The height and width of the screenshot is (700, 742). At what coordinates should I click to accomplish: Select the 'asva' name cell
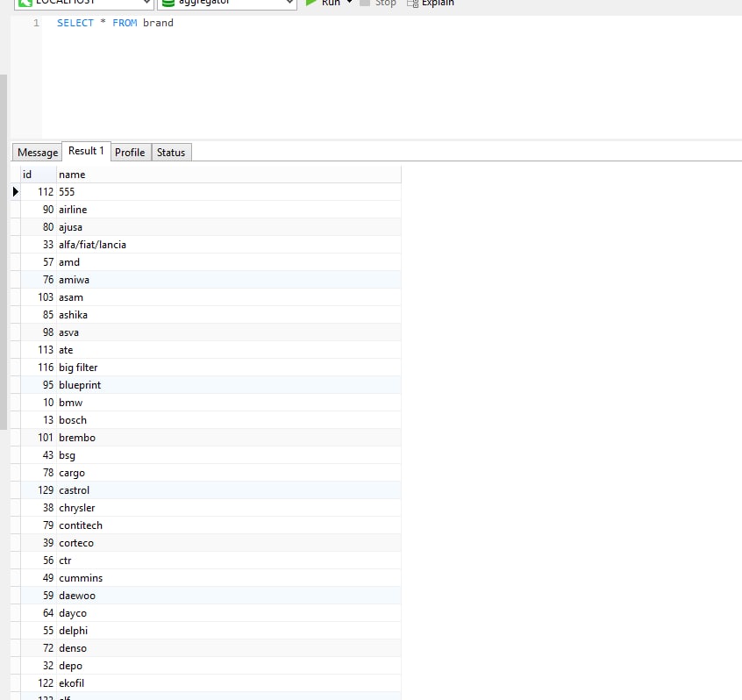229,332
